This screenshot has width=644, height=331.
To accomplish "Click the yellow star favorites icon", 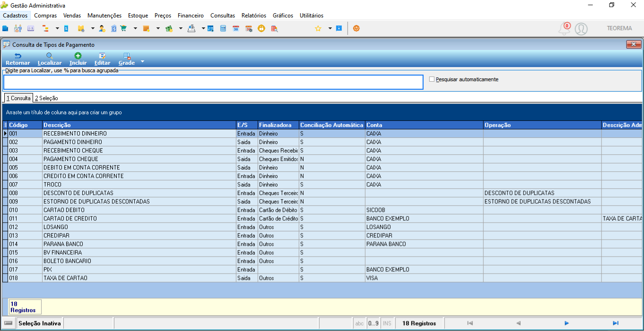I will tap(318, 28).
